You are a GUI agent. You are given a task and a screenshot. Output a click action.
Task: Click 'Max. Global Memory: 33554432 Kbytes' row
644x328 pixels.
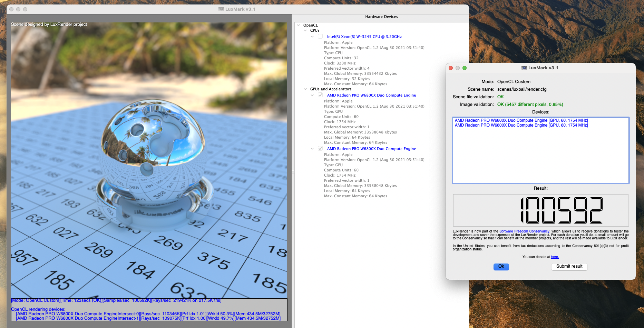point(360,73)
